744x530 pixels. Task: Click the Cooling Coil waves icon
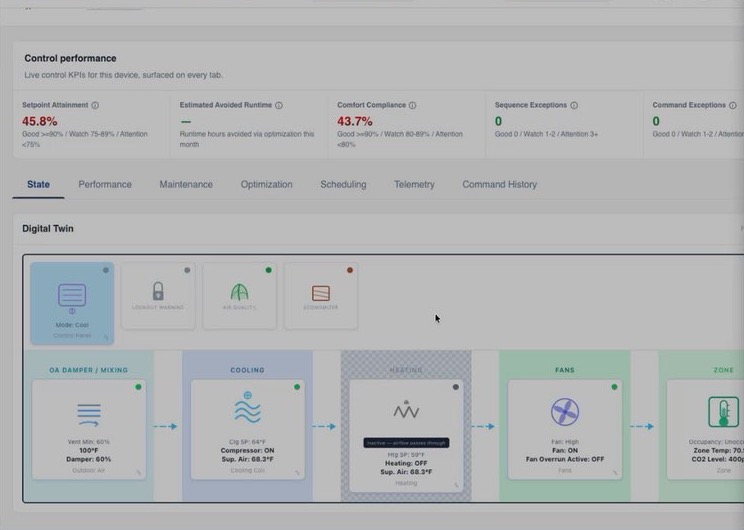(x=247, y=408)
